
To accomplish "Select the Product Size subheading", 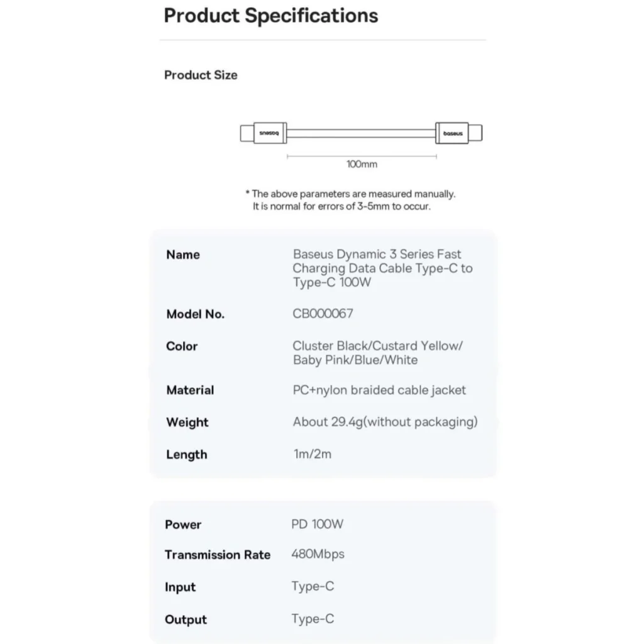I will [201, 75].
